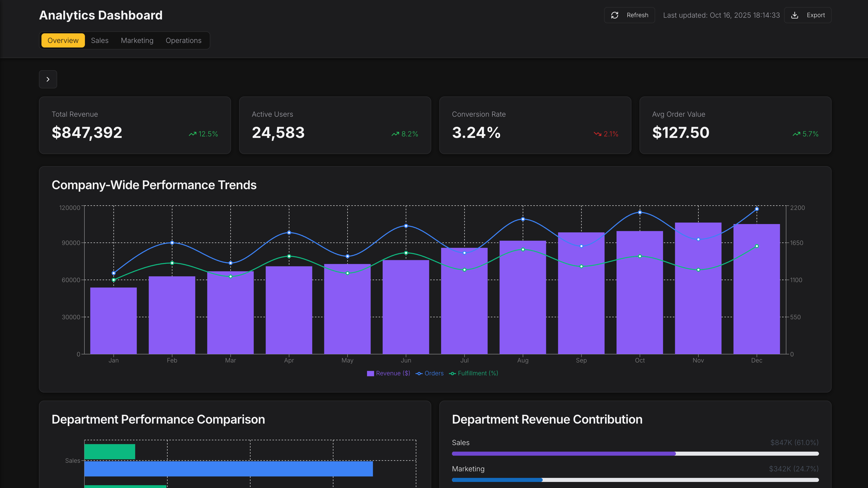Image resolution: width=868 pixels, height=488 pixels.
Task: Expand the collapsed sidebar chevron
Action: tap(48, 79)
